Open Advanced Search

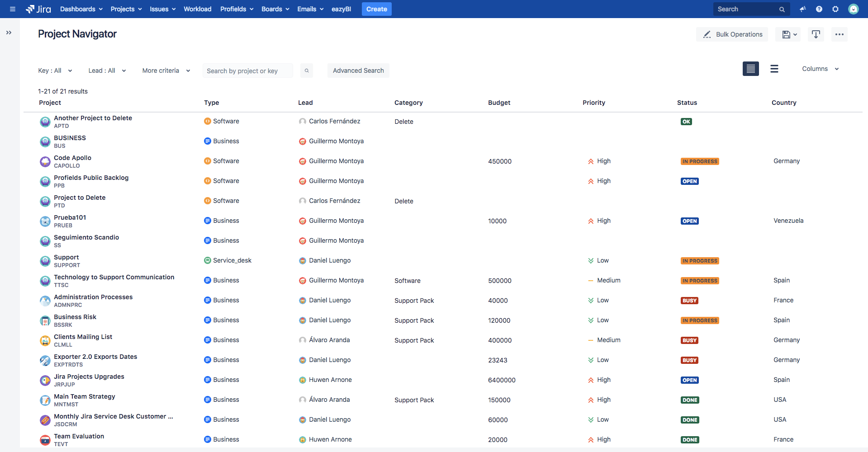[358, 71]
